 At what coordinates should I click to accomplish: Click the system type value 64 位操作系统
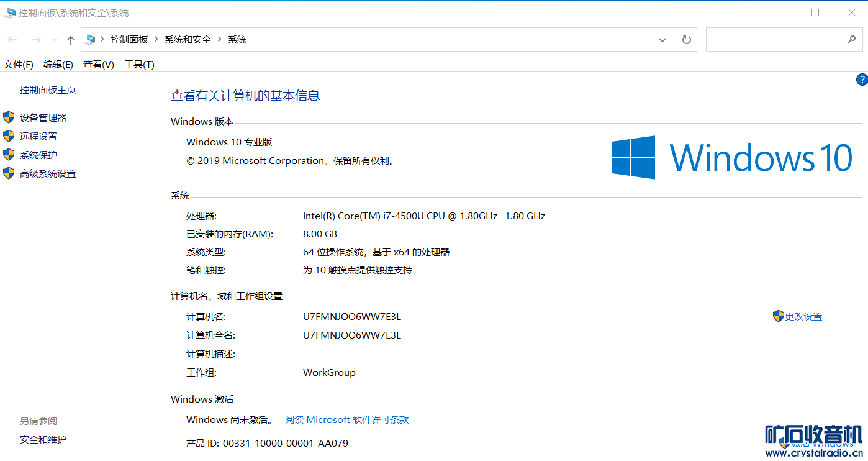point(376,252)
